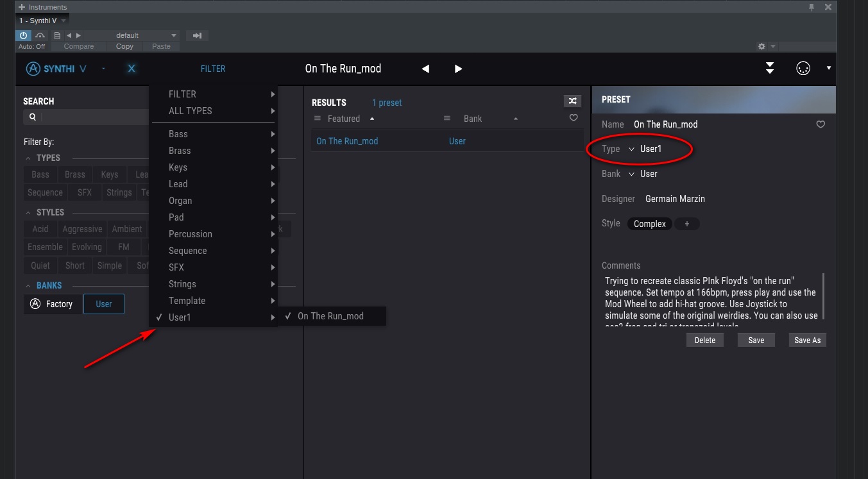Toggle the User bank filter

click(x=104, y=304)
